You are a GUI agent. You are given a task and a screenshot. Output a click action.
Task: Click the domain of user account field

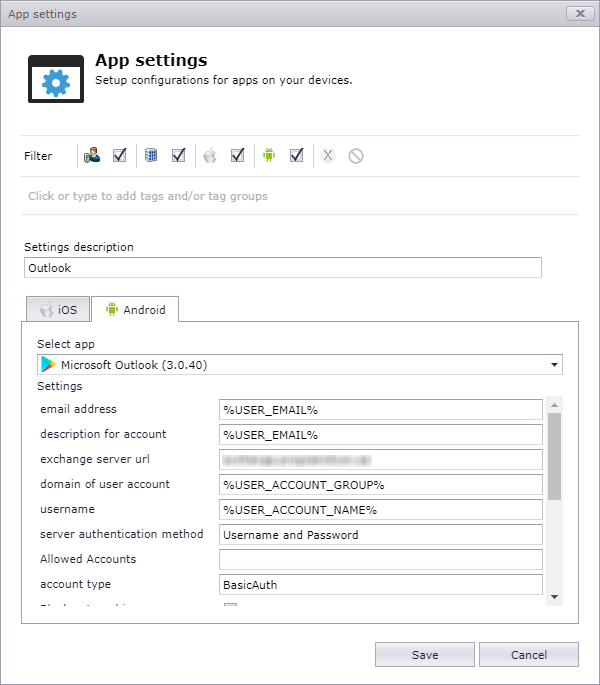[381, 484]
